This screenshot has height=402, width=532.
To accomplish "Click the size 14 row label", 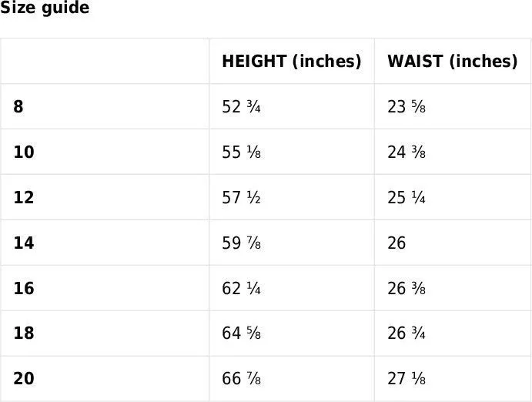I will coord(24,243).
